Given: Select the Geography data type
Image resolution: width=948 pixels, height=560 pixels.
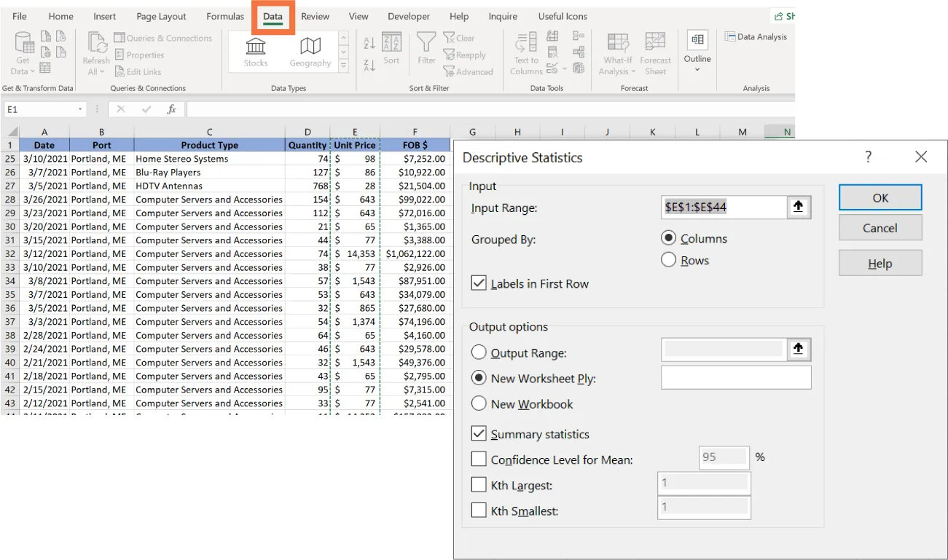Looking at the screenshot, I should click(x=309, y=50).
